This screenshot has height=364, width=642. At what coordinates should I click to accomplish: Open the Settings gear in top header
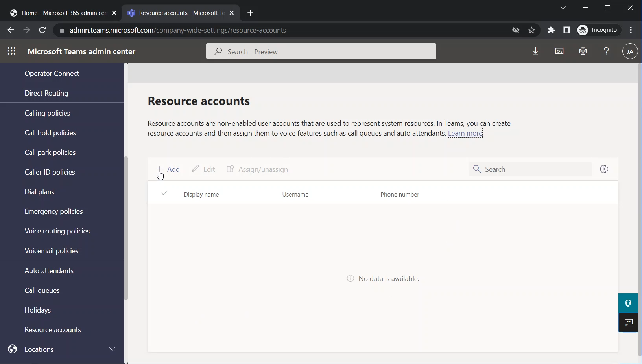(x=583, y=51)
